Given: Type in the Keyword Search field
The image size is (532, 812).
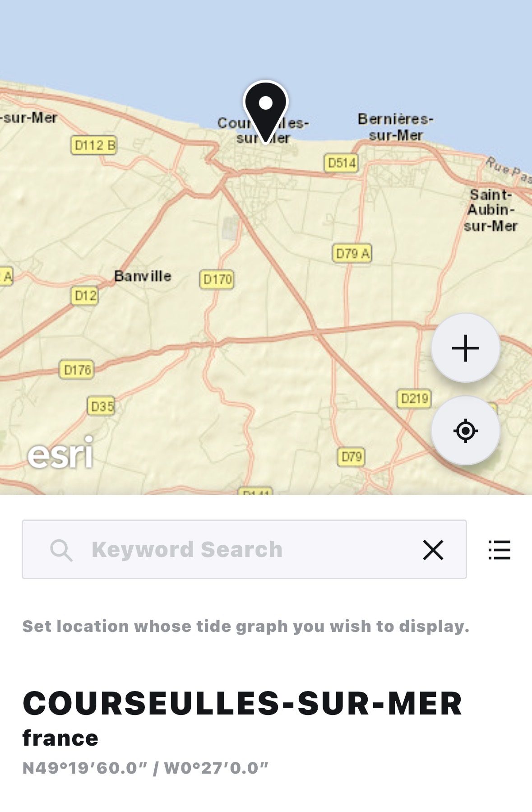Looking at the screenshot, I should coord(244,550).
